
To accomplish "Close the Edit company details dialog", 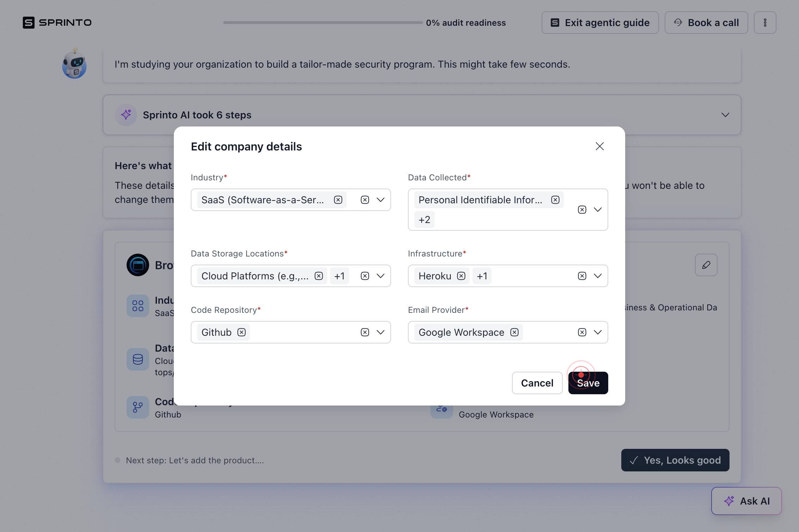I will (599, 146).
